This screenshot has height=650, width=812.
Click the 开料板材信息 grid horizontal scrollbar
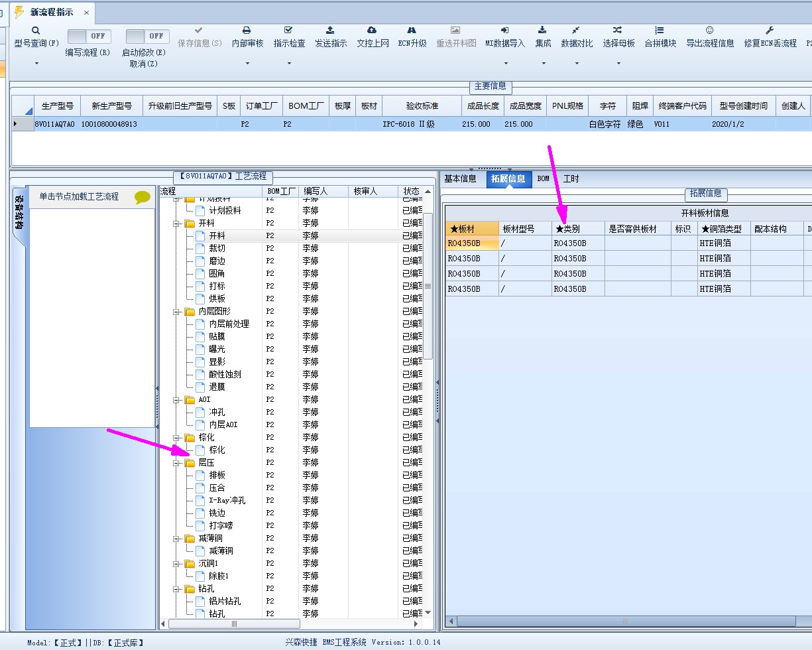coord(626,621)
